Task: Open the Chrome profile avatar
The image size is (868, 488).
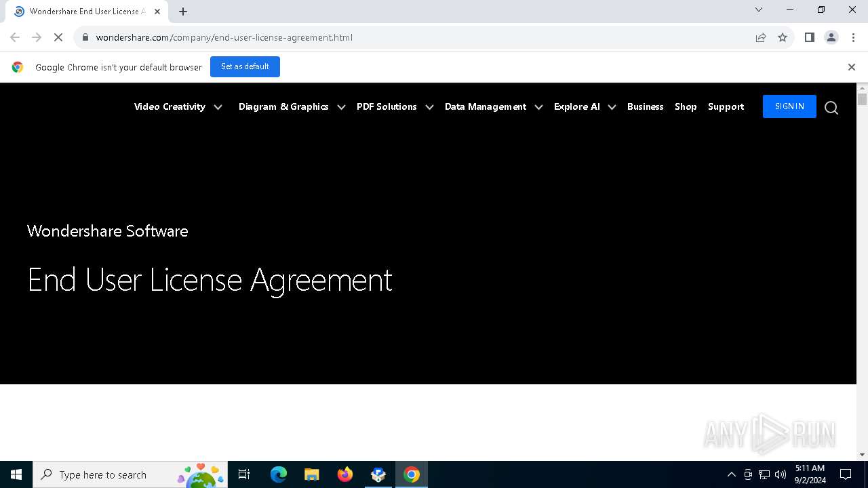Action: coord(831,37)
